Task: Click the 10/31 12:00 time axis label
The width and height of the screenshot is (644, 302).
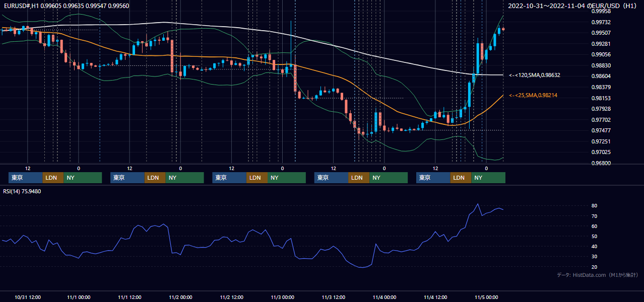Action: point(28,297)
